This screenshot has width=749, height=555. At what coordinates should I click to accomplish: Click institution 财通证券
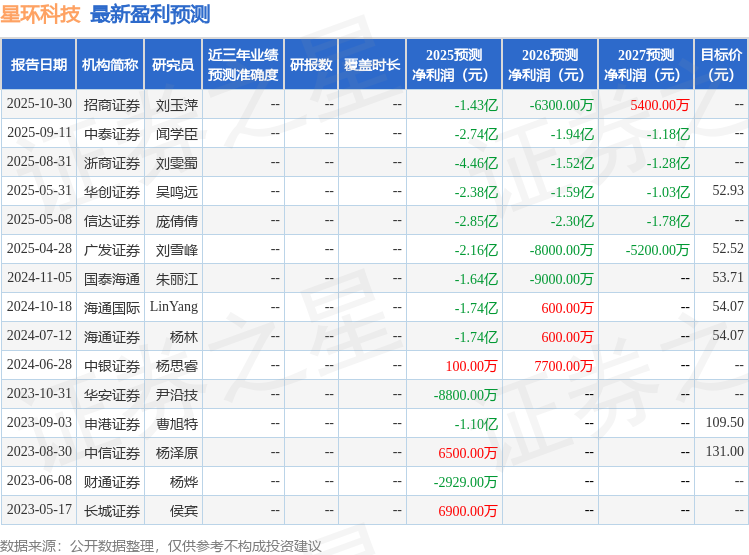112,482
